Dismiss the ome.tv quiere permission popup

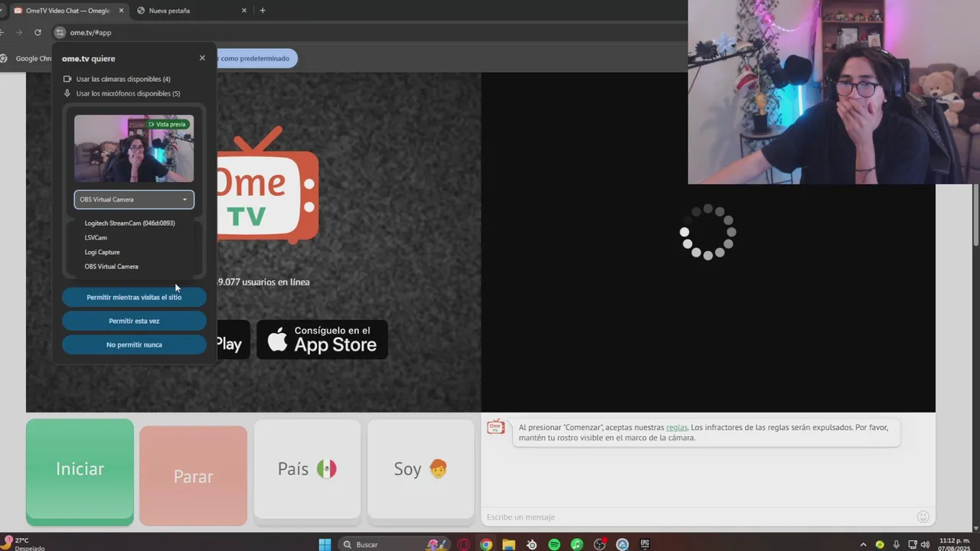[x=202, y=58]
